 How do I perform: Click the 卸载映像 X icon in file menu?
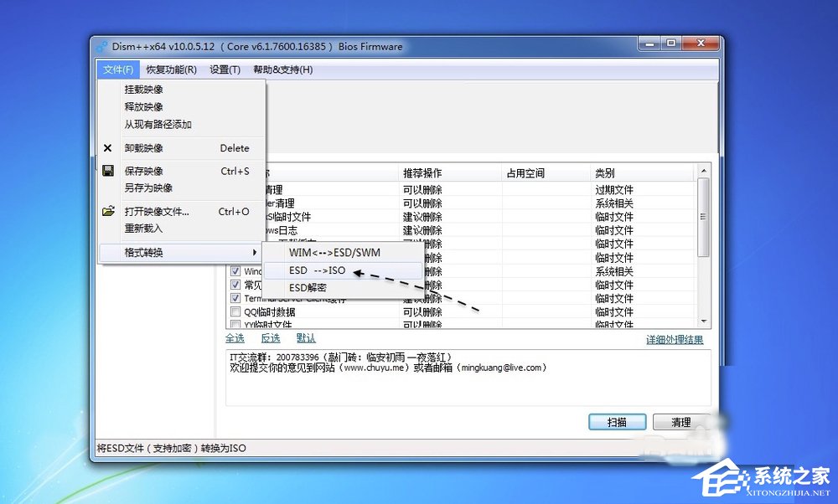[107, 148]
